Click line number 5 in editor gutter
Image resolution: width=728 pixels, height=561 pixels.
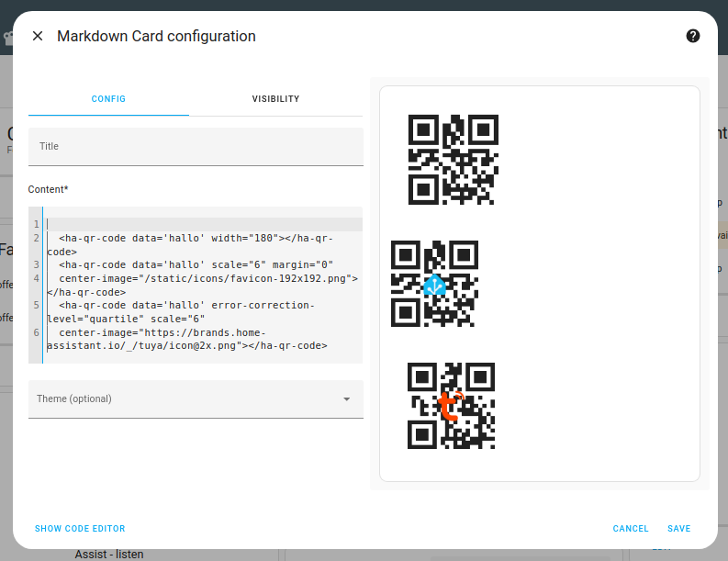pos(36,305)
